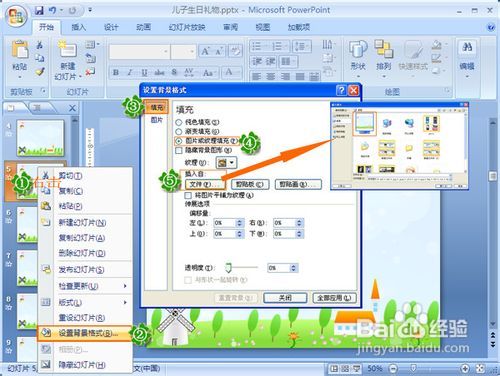Click the Paste clipboard icon in ribbon
Image resolution: width=500 pixels, height=376 pixels.
tap(20, 49)
